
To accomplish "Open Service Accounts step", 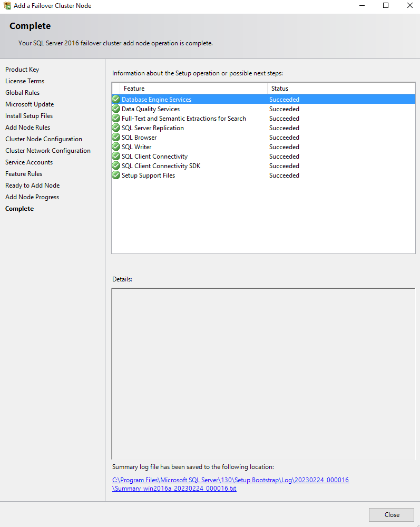I will coord(29,162).
